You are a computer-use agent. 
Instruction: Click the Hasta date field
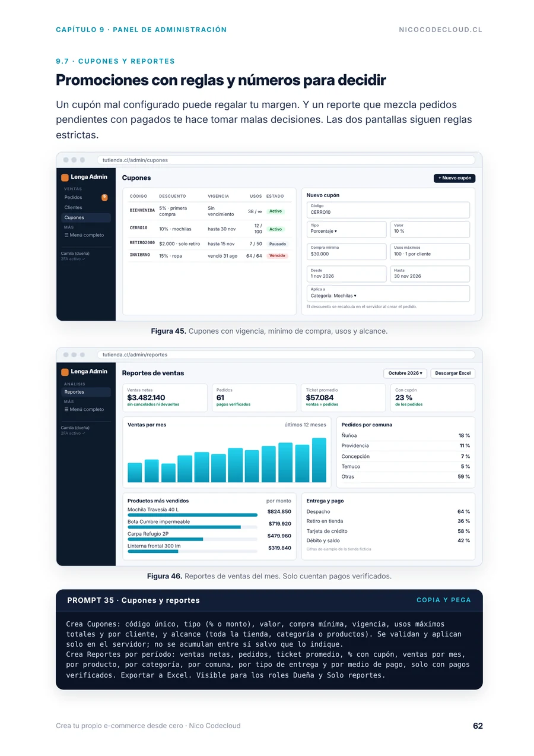pyautogui.click(x=430, y=274)
